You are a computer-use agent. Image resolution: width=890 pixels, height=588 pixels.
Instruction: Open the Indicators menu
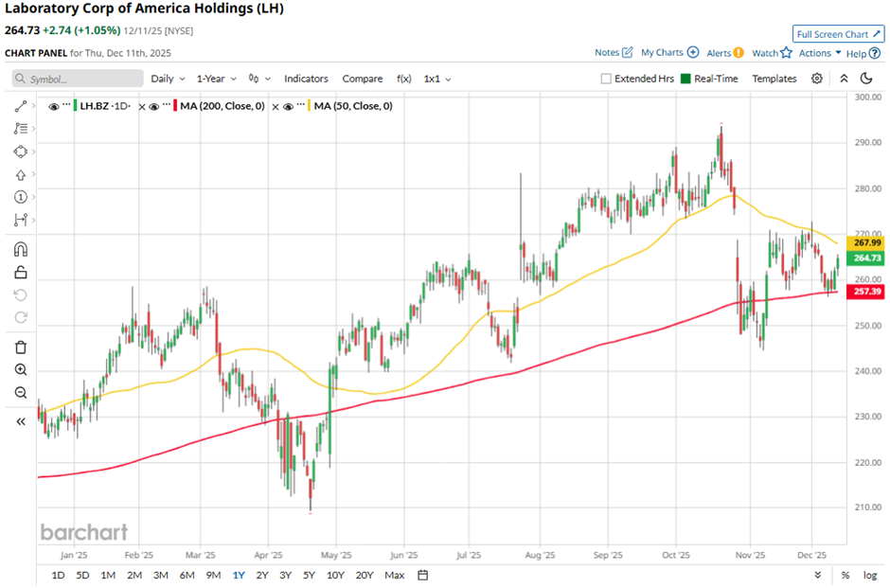coord(306,79)
